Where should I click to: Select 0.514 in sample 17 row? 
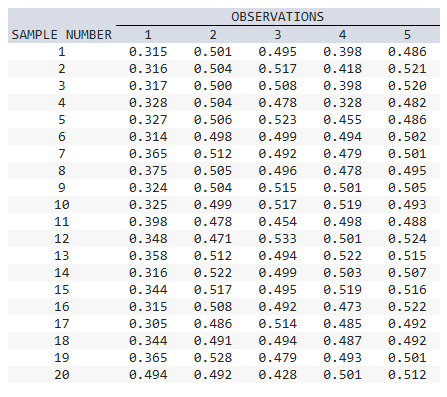(x=277, y=324)
